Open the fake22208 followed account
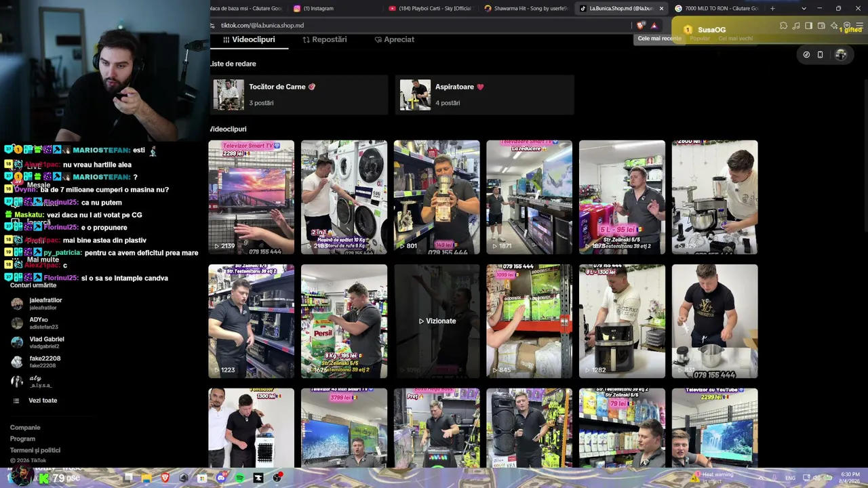This screenshot has width=868, height=488. click(36, 361)
